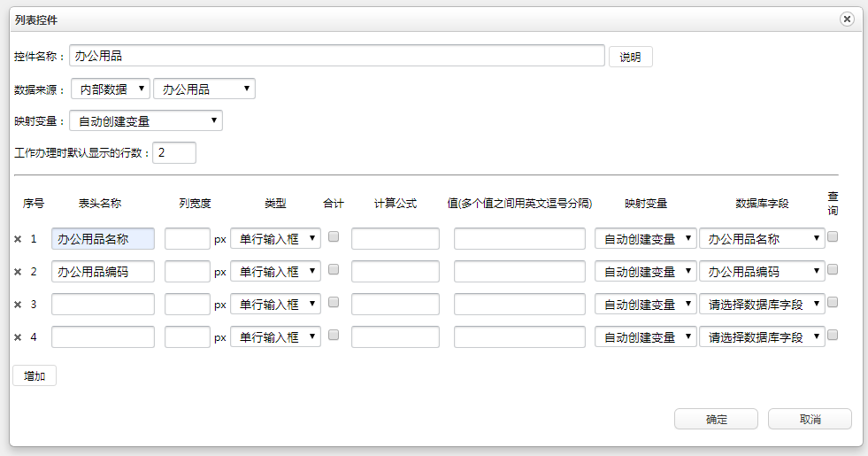Image resolution: width=868 pixels, height=456 pixels.
Task: Click the 控件名称 input field
Action: click(337, 56)
